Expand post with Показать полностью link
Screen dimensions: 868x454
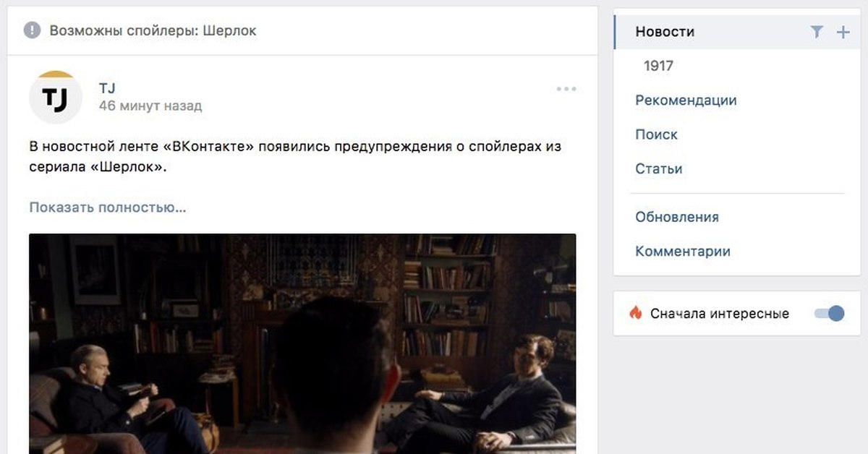pyautogui.click(x=108, y=207)
